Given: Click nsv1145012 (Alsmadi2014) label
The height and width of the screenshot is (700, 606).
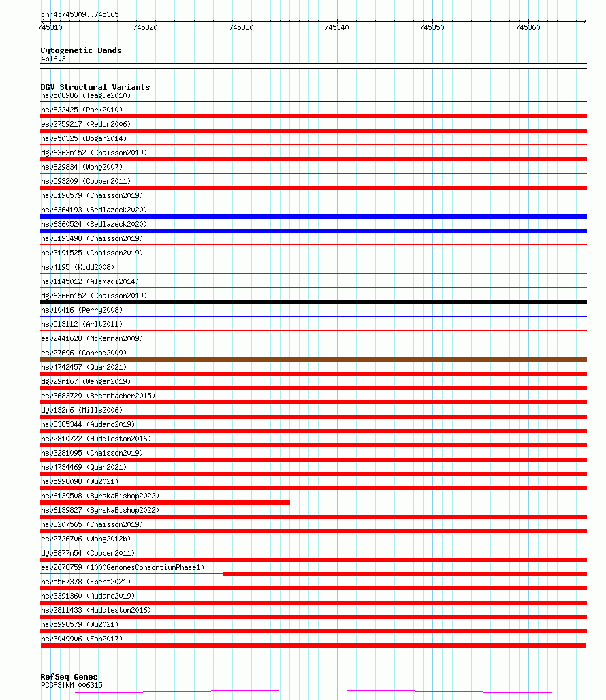Looking at the screenshot, I should (90, 281).
